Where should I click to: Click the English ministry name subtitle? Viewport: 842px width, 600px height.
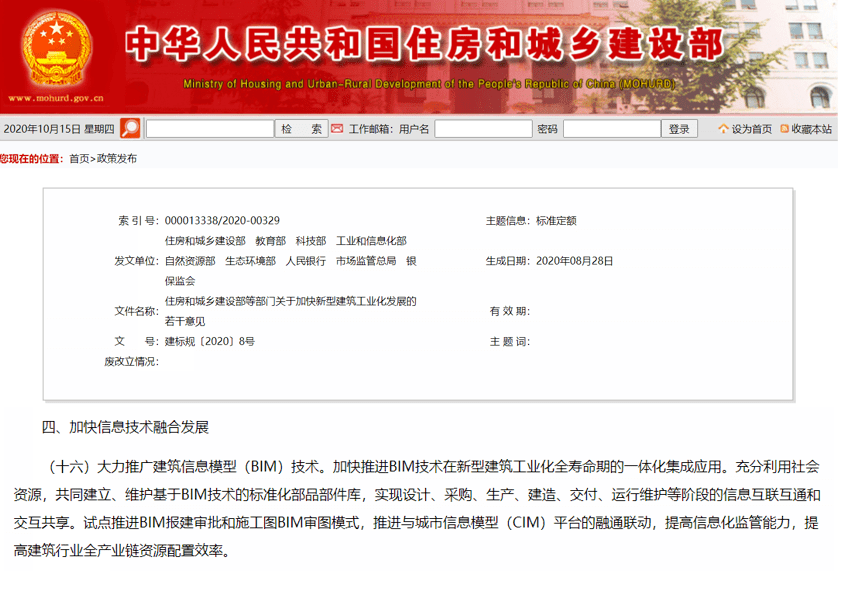tap(429, 84)
